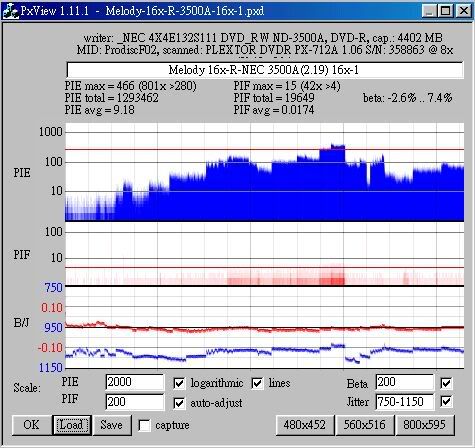
Task: Set window size to 480x452
Action: point(305,425)
